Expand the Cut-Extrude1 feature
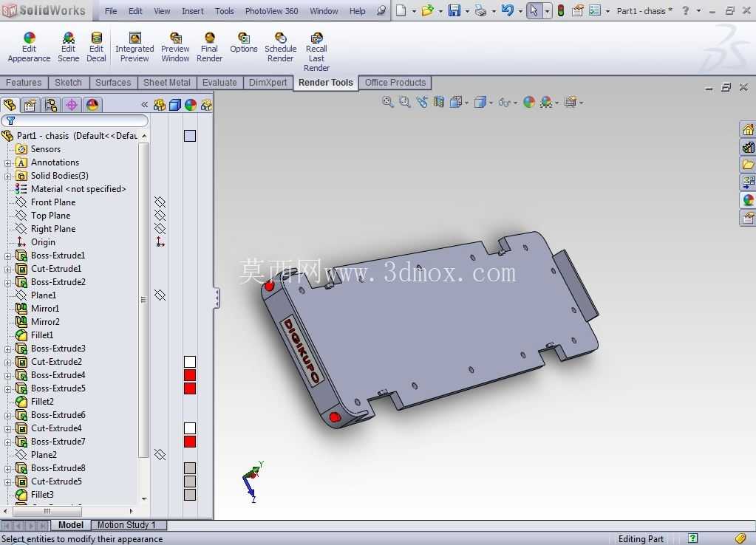Screen dimensions: 756x545 7,270
